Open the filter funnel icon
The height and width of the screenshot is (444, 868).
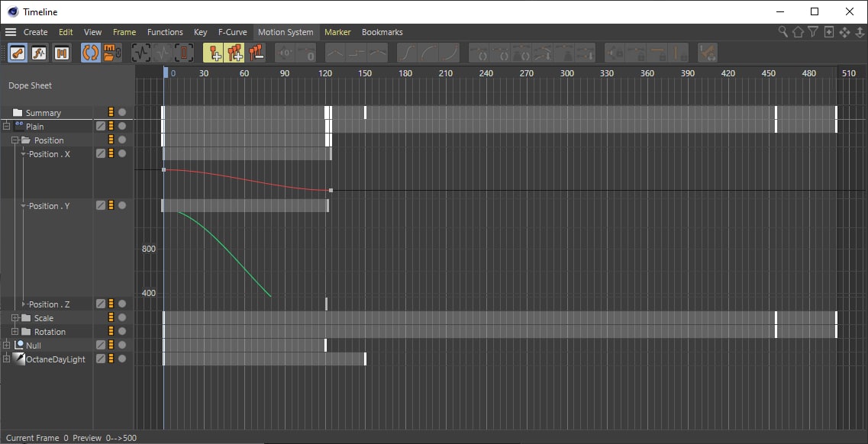(812, 32)
